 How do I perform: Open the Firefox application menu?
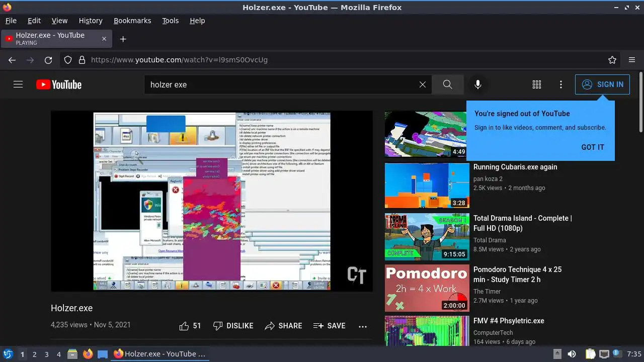pos(632,60)
